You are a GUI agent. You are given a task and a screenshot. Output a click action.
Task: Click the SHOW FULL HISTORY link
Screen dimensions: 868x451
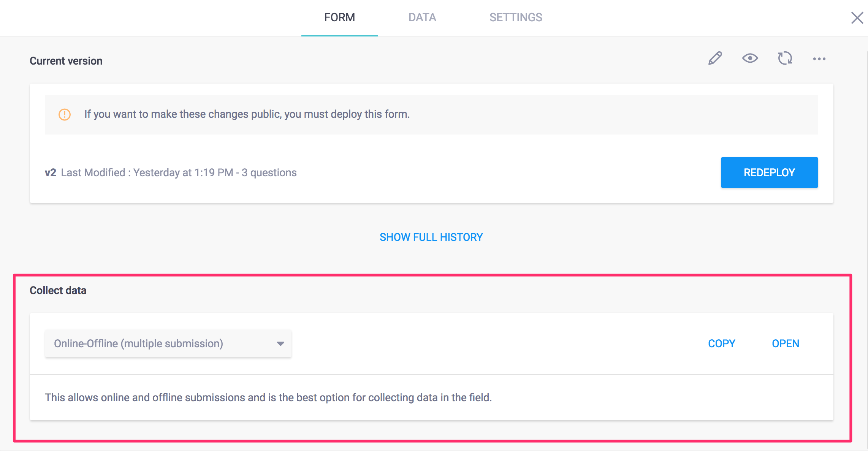click(x=431, y=237)
